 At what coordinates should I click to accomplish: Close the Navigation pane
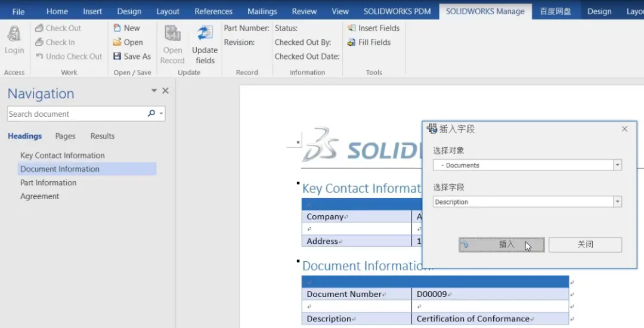[166, 91]
